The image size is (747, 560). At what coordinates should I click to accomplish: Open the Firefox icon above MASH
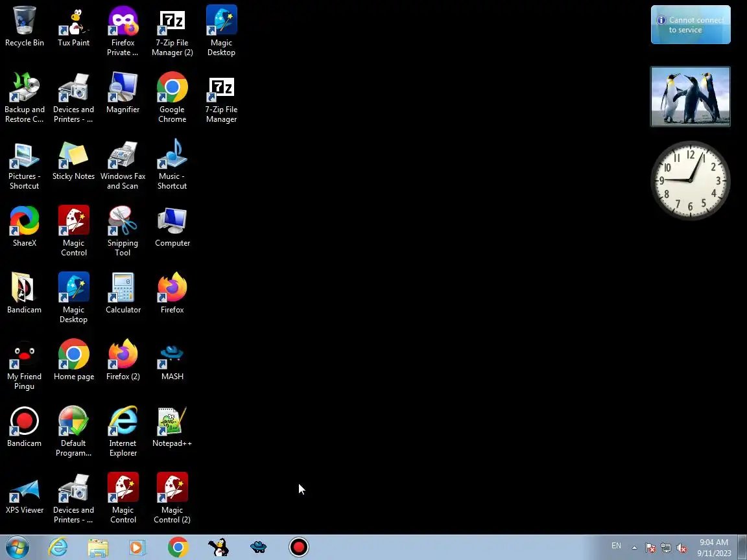172,294
